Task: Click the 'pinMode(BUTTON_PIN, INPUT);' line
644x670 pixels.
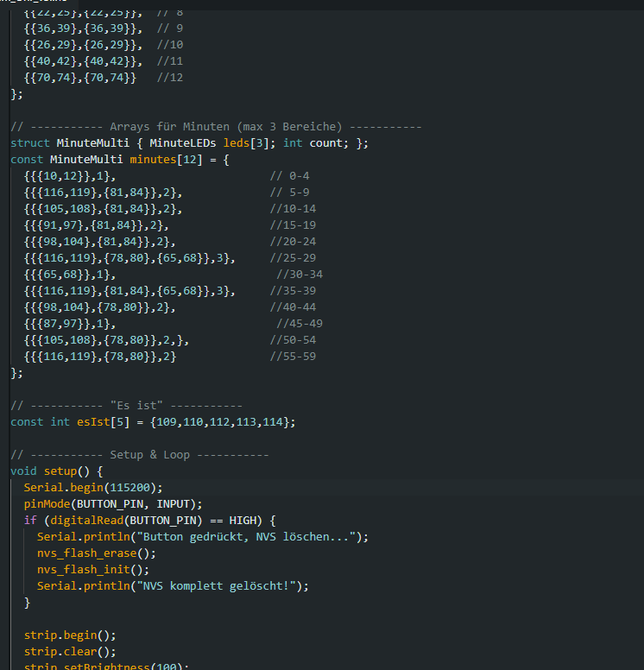Action: [112, 503]
